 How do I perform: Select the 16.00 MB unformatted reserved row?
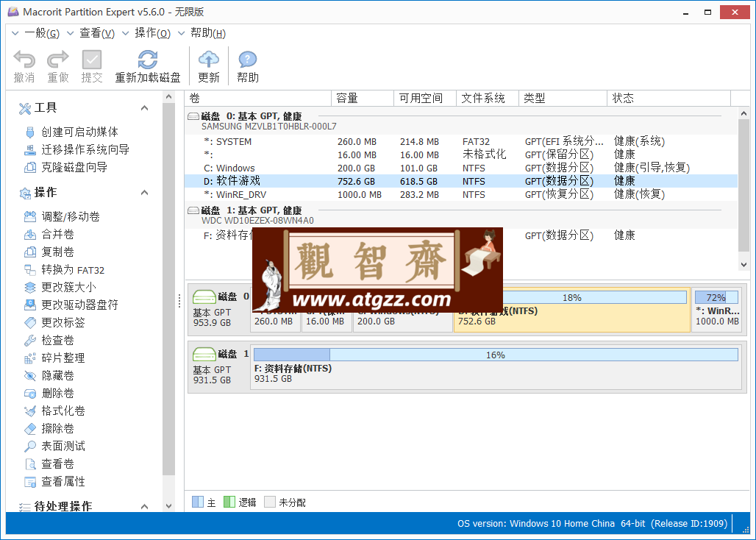pos(461,154)
